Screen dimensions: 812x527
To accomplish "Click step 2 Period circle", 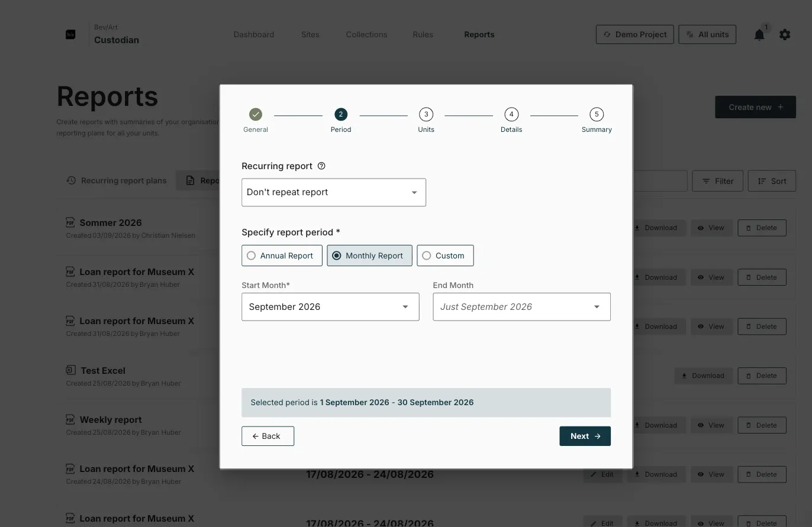I will click(x=341, y=114).
